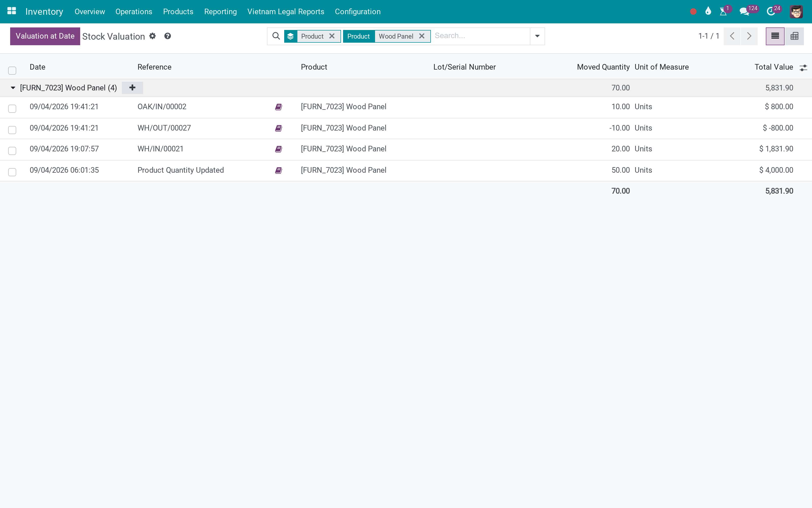
Task: Tick the select-all checkbox in table header
Action: click(x=12, y=71)
